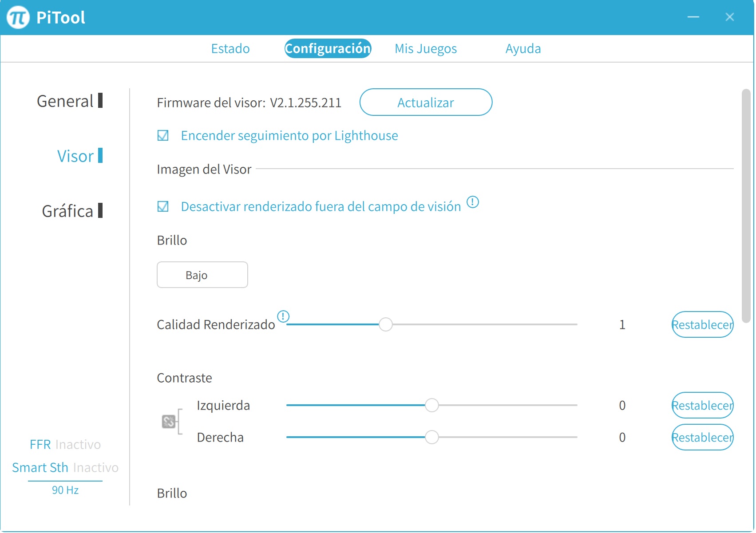Reset Izquierda contrast with Restablecer
Viewport: 756px width, 533px height.
click(x=702, y=405)
